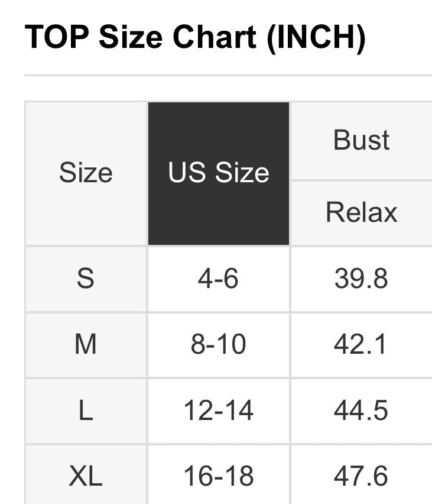Screen dimensions: 432x504
Task: Click the TOP Size Chart (INCH) heading
Action: click(x=195, y=37)
